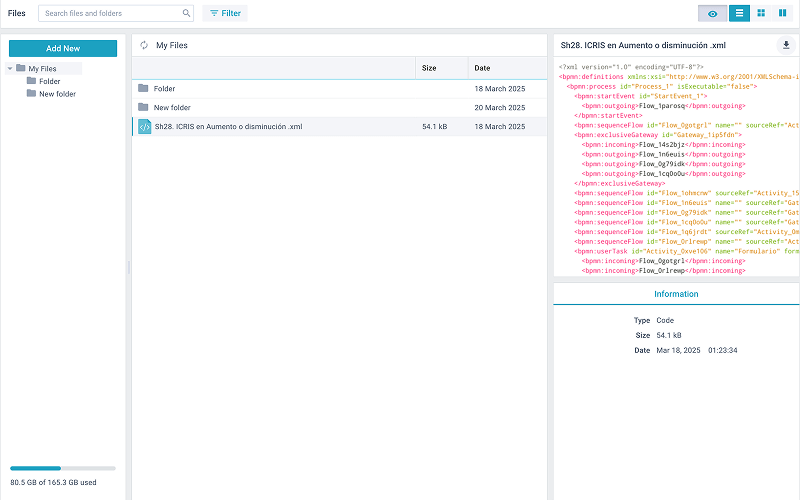Click the XML code file icon
This screenshot has height=500, width=800.
[x=145, y=127]
